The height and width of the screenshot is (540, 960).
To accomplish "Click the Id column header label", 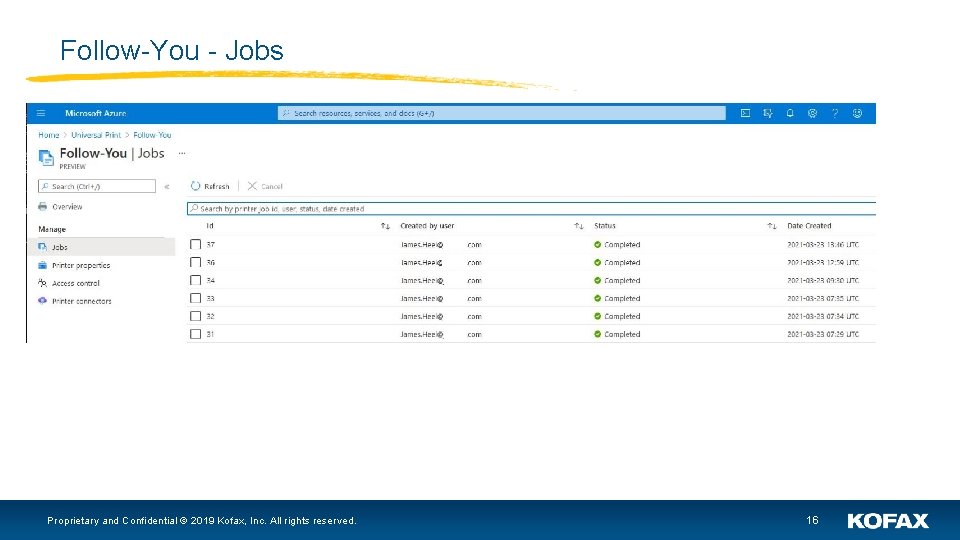I will 210,226.
